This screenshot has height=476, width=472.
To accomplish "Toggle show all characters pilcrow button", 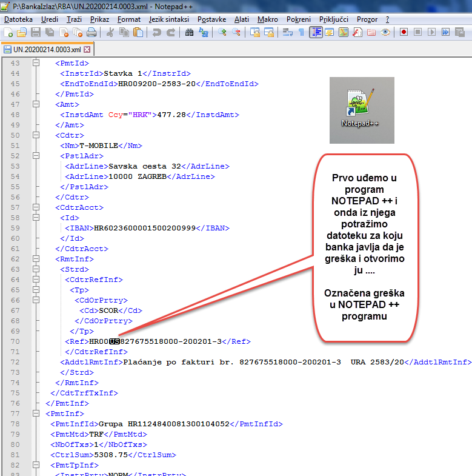I will click(301, 32).
